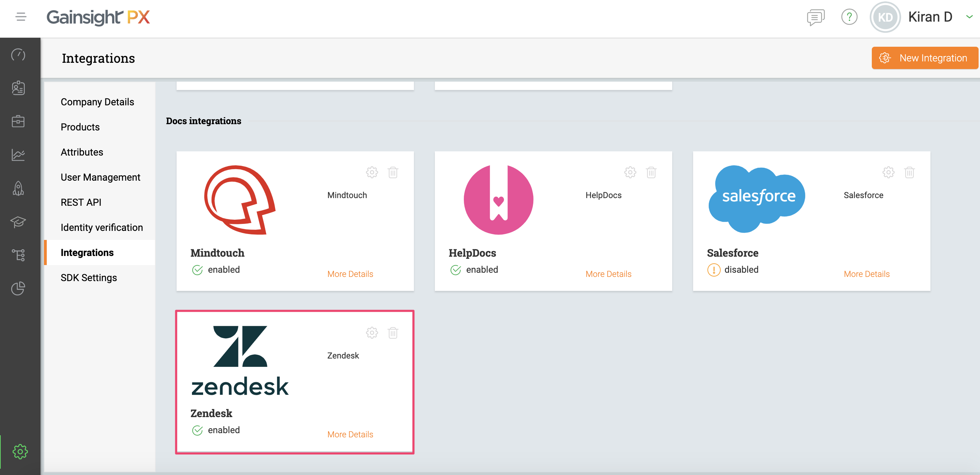Image resolution: width=980 pixels, height=475 pixels.
Task: Go to Products settings
Action: click(80, 127)
